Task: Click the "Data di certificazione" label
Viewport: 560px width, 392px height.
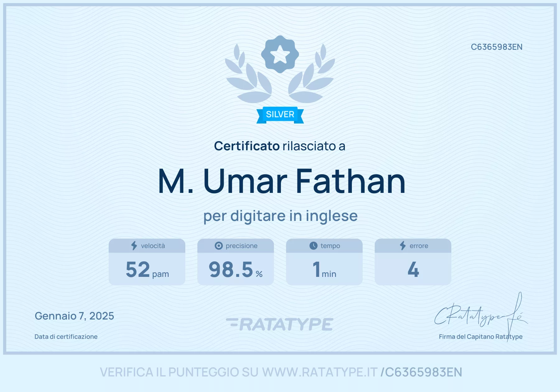Action: point(66,337)
